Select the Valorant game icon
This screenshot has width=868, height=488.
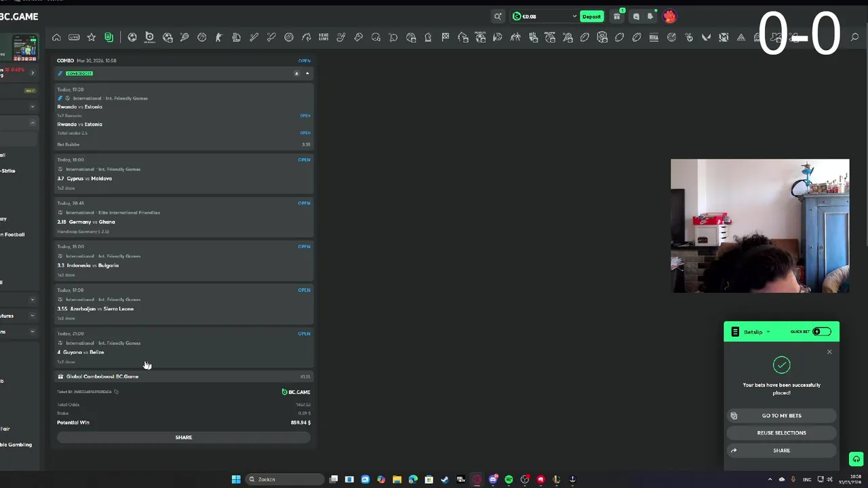pos(705,37)
